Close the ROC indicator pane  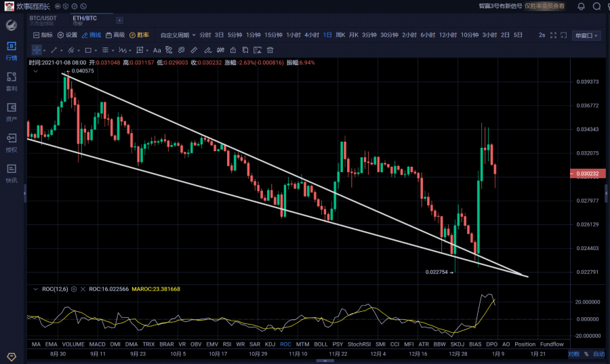click(83, 289)
